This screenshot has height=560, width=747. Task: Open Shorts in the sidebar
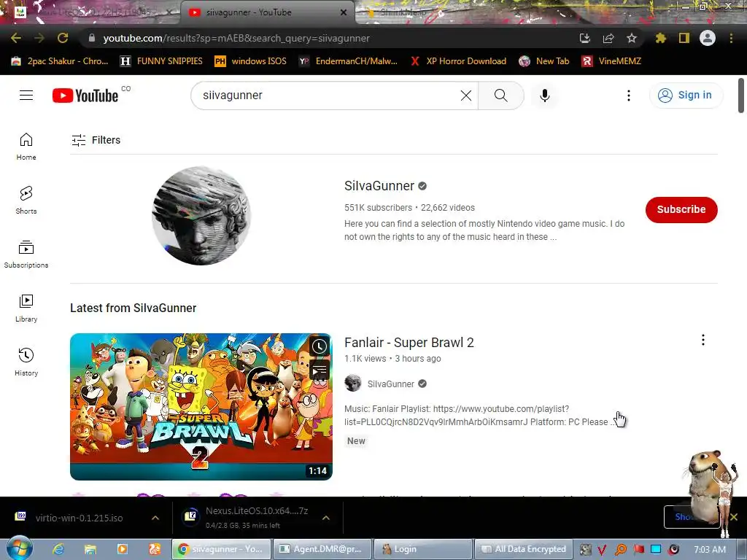[26, 201]
